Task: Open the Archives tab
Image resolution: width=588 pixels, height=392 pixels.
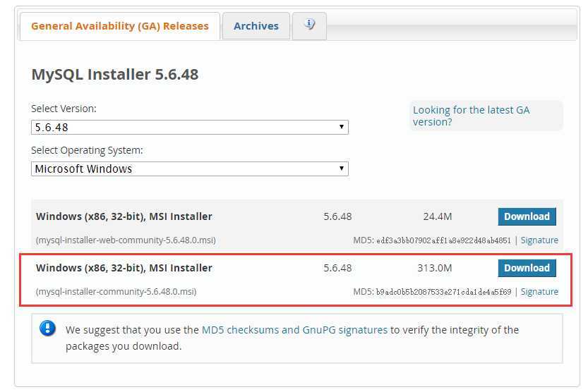Action: click(x=256, y=26)
